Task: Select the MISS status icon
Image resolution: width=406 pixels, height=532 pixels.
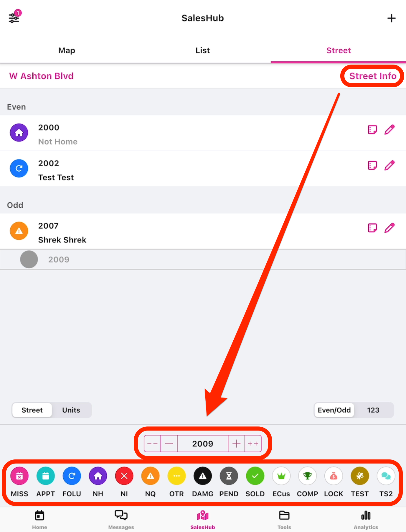Action: [19, 476]
